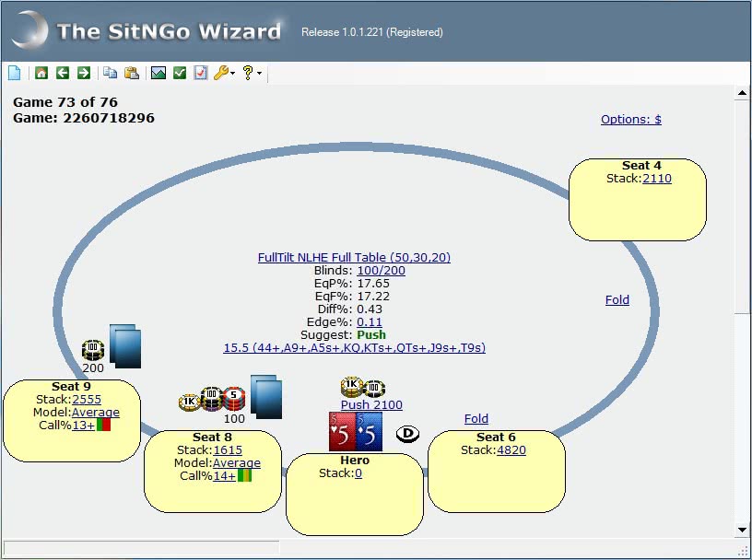Change the Blinds 100/200 link
The width and height of the screenshot is (752, 560).
382,271
